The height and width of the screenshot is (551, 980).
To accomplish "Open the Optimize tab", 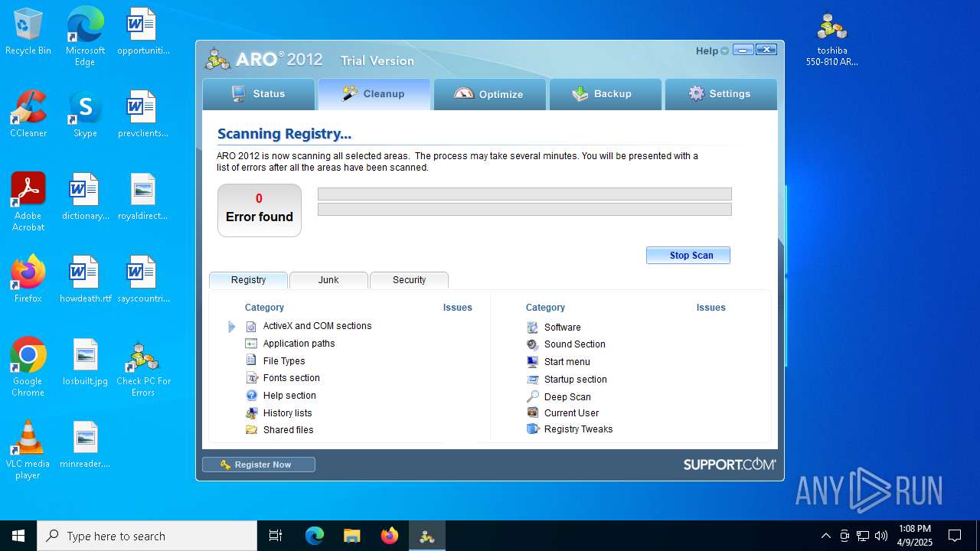I will (490, 94).
